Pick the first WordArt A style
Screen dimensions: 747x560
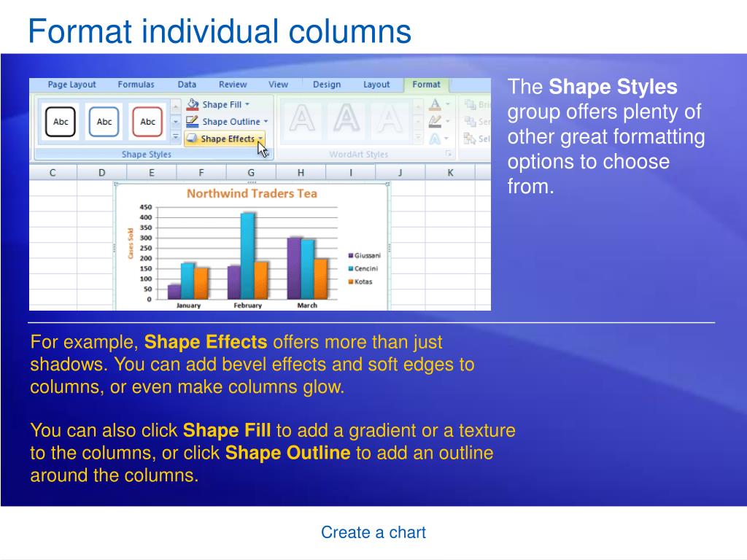point(302,119)
